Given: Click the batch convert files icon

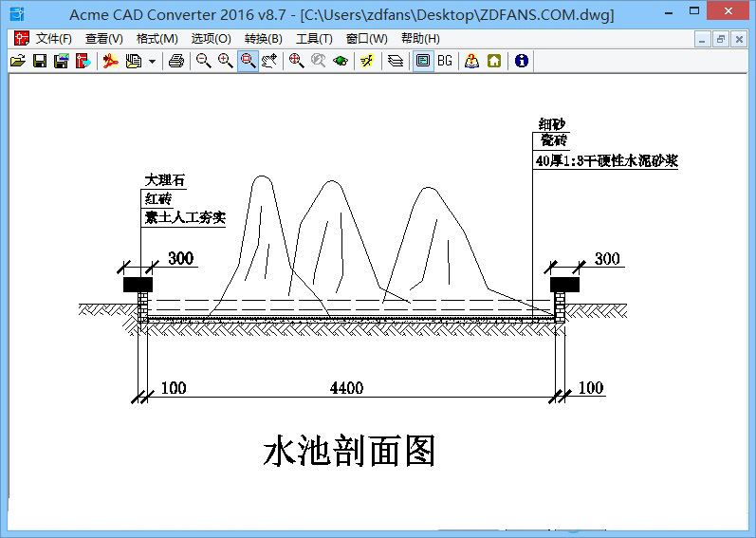Looking at the screenshot, I should coord(133,61).
